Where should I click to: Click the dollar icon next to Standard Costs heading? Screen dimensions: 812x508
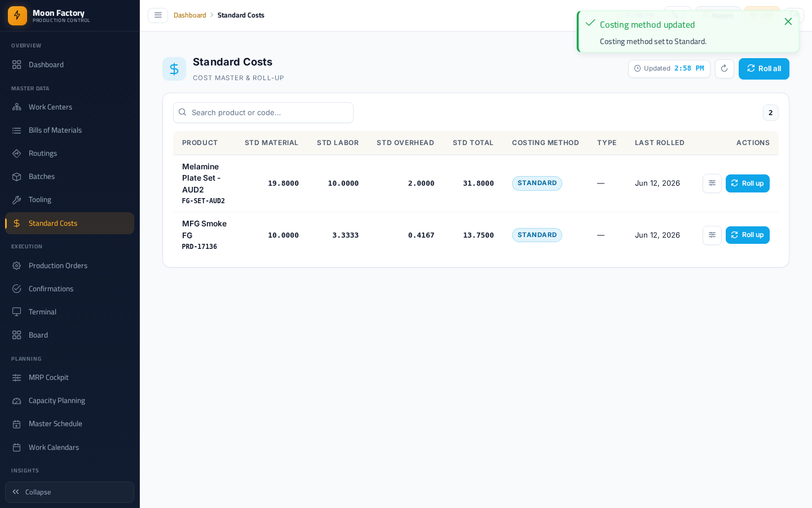pos(174,69)
